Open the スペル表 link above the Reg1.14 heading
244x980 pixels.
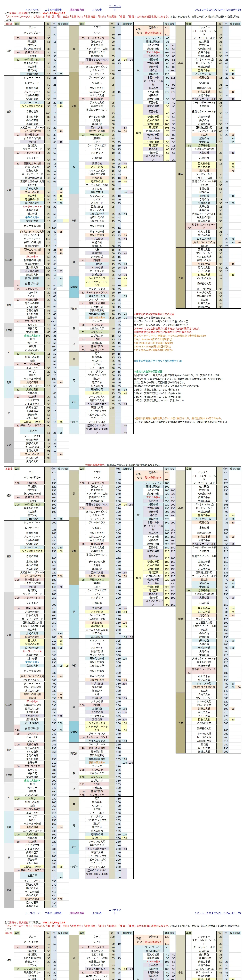coord(97,913)
